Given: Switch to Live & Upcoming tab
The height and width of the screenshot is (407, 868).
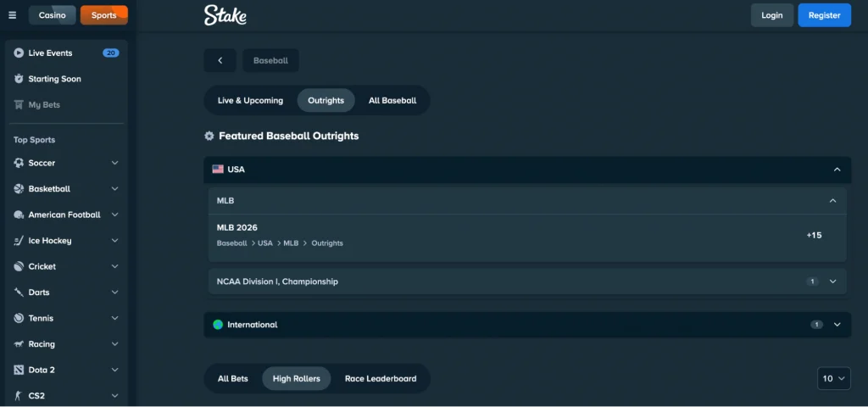Looking at the screenshot, I should [250, 100].
